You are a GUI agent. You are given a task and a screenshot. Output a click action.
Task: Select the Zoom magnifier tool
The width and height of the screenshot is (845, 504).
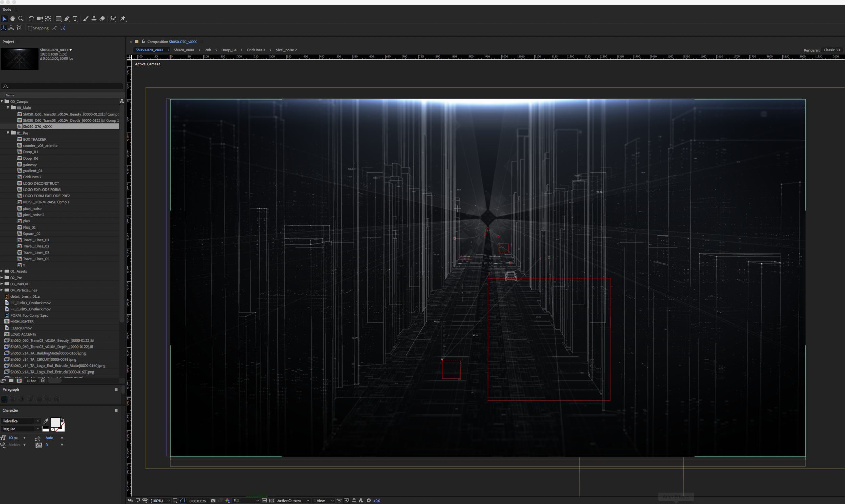coord(21,19)
